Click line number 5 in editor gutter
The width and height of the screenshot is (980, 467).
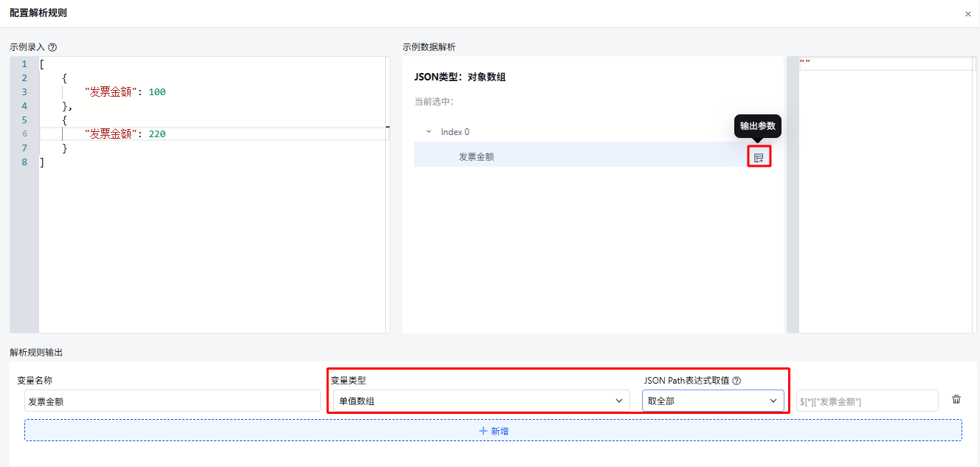(24, 120)
